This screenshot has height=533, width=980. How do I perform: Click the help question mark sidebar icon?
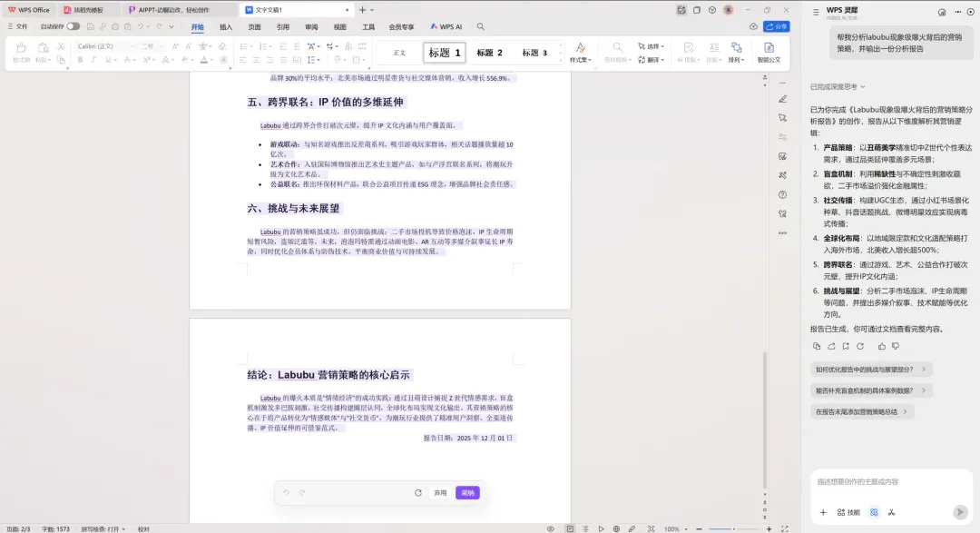click(782, 194)
